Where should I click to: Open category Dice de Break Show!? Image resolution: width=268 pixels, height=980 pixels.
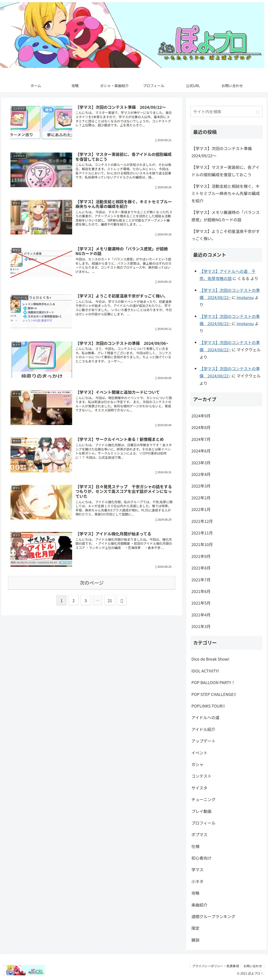tap(210, 659)
